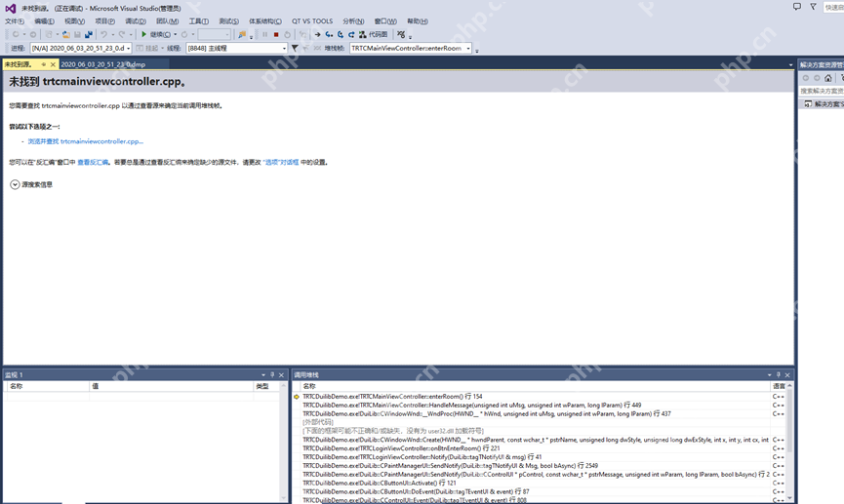Click the Undo arrow icon

point(103,34)
